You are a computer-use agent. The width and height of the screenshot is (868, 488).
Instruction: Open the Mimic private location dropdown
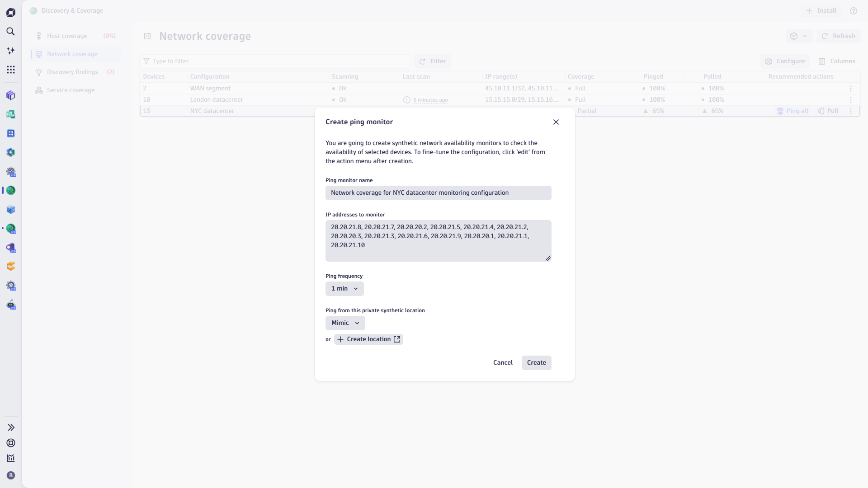coord(345,323)
